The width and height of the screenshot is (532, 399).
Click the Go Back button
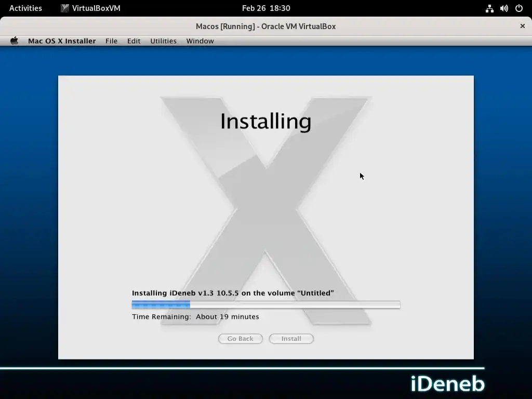(240, 339)
